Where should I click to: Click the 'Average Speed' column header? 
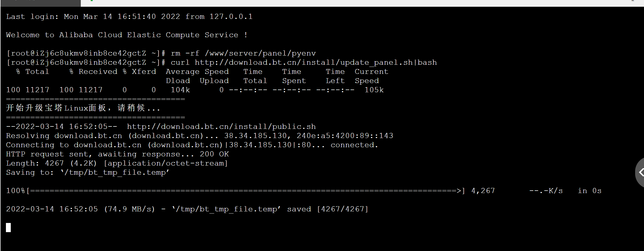point(197,71)
